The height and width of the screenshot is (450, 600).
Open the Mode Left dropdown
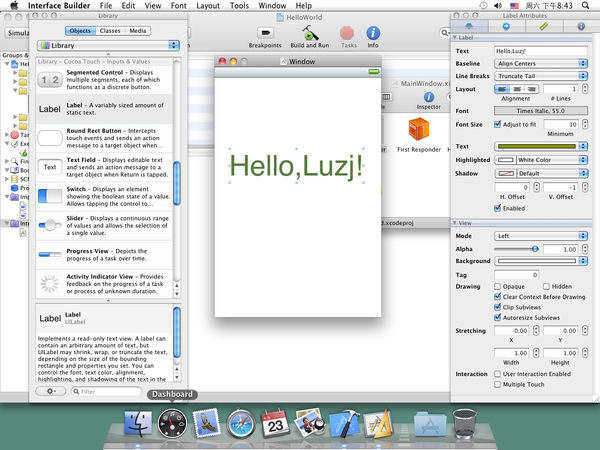click(541, 236)
